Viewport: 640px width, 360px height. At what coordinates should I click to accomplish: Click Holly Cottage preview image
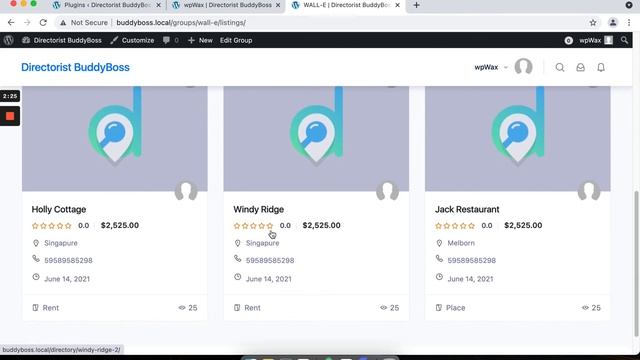115,139
